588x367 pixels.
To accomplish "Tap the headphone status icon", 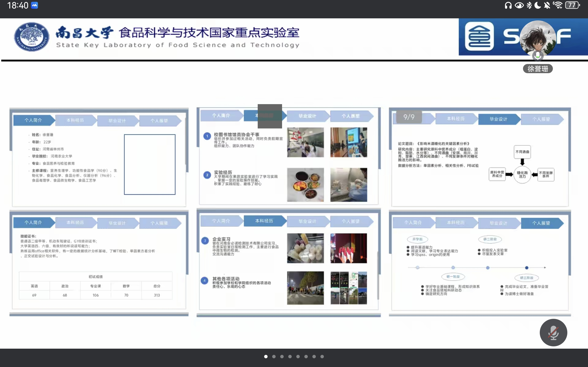I will [508, 5].
